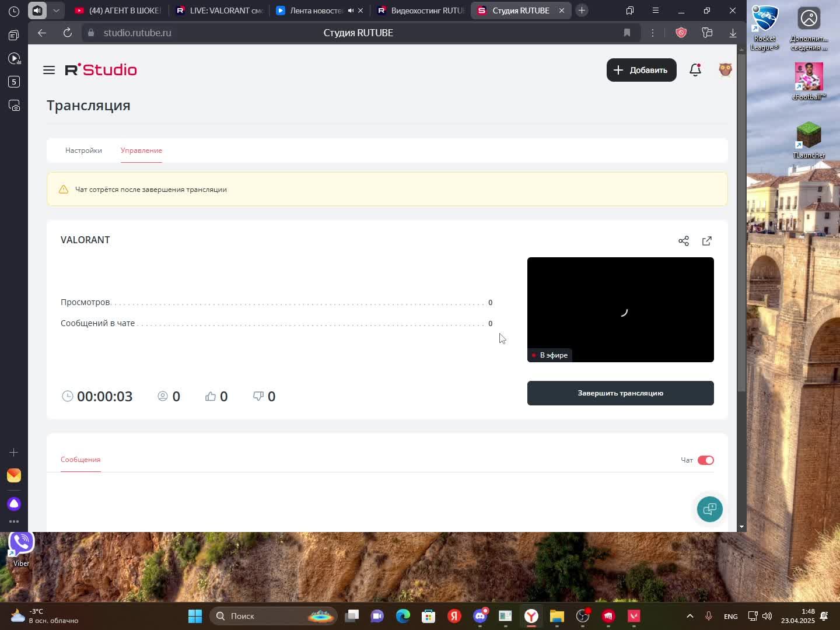Screen dimensions: 840x630
Task: Click the ENG language indicator
Action: pyautogui.click(x=730, y=616)
